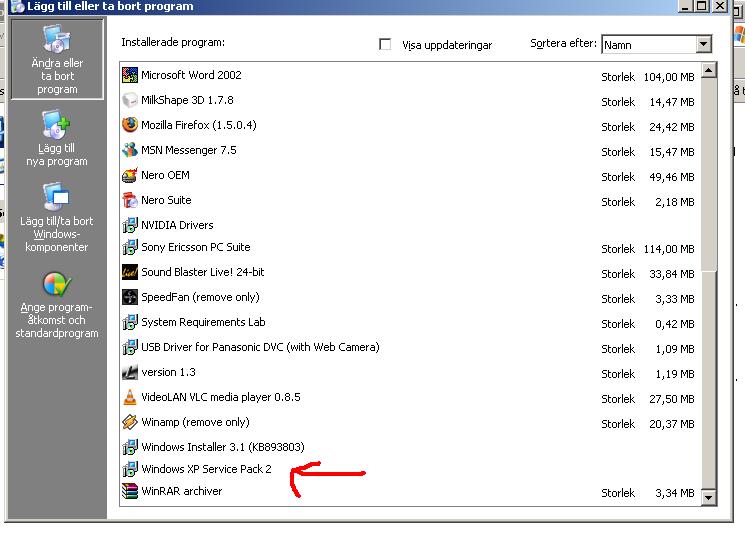The image size is (745, 536).
Task: Open Lägg till nya program
Action: point(57,138)
